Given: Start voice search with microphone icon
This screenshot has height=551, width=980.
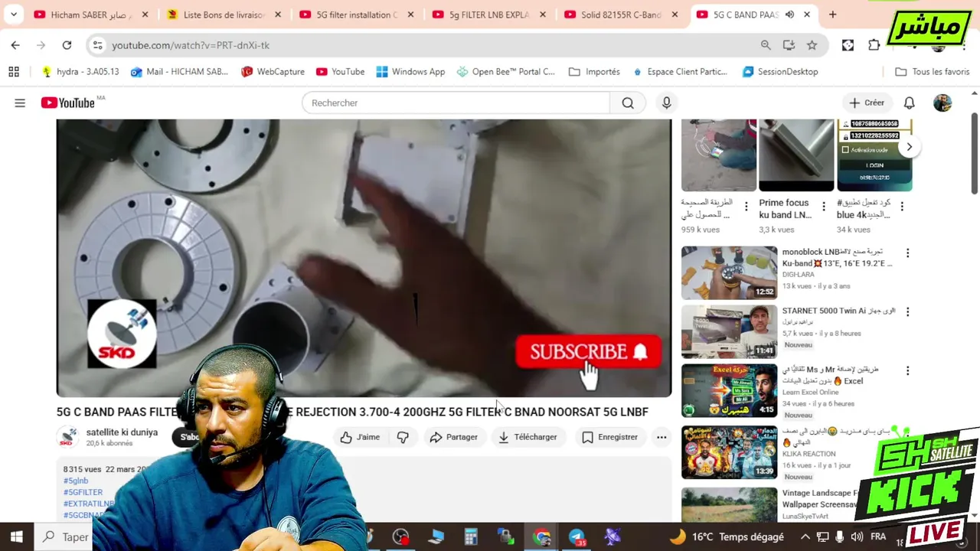Looking at the screenshot, I should (666, 103).
